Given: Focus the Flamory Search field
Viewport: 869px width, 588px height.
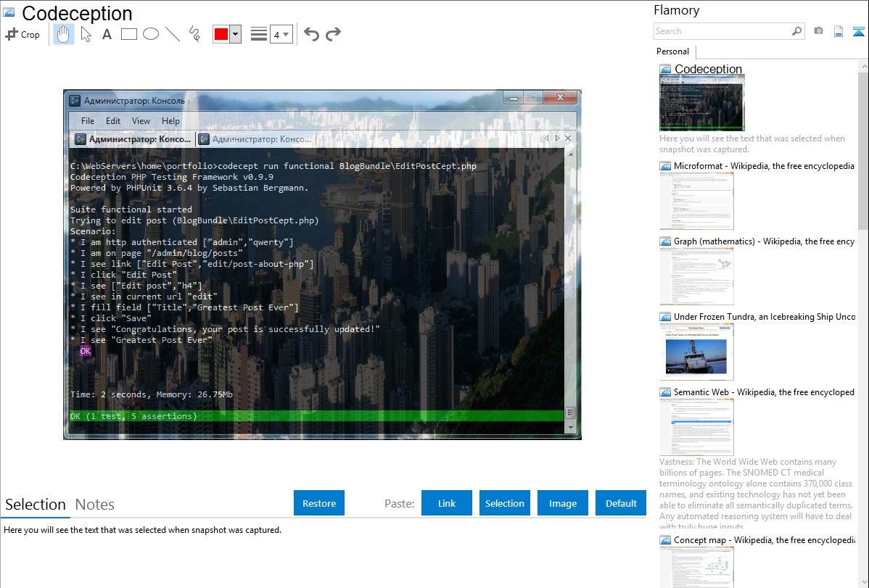Looking at the screenshot, I should pos(722,31).
